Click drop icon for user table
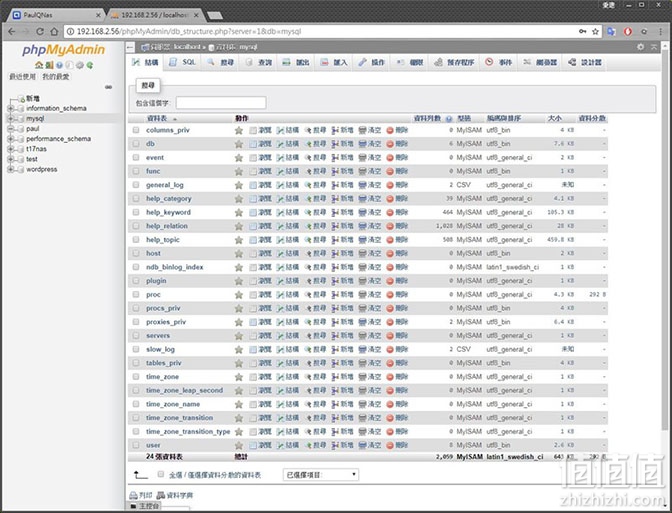Screen dimensions: 672x513 click(390, 445)
